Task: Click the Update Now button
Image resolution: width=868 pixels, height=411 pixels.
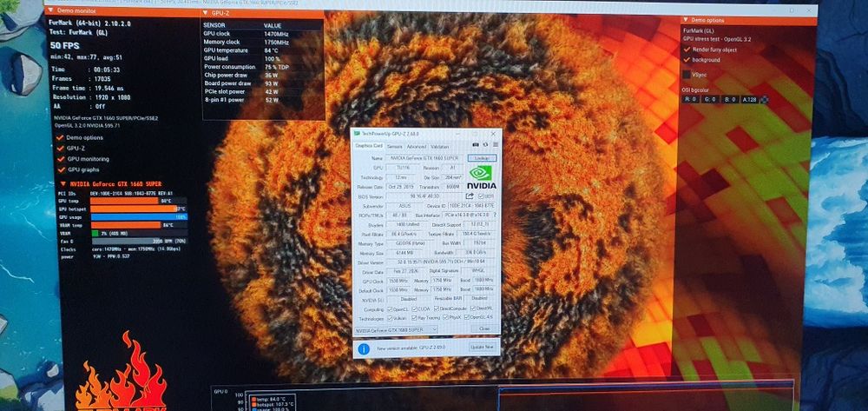Action: click(x=482, y=347)
